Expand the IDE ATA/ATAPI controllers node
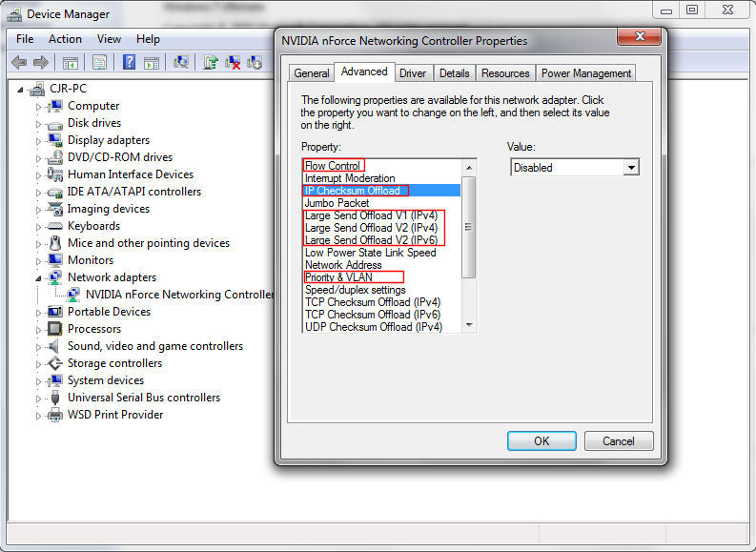 [38, 193]
